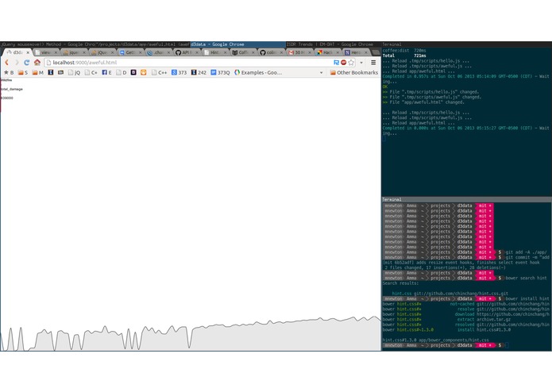Image resolution: width=552 pixels, height=392 pixels.
Task: Close the 'Hack' tab
Action: [338, 52]
